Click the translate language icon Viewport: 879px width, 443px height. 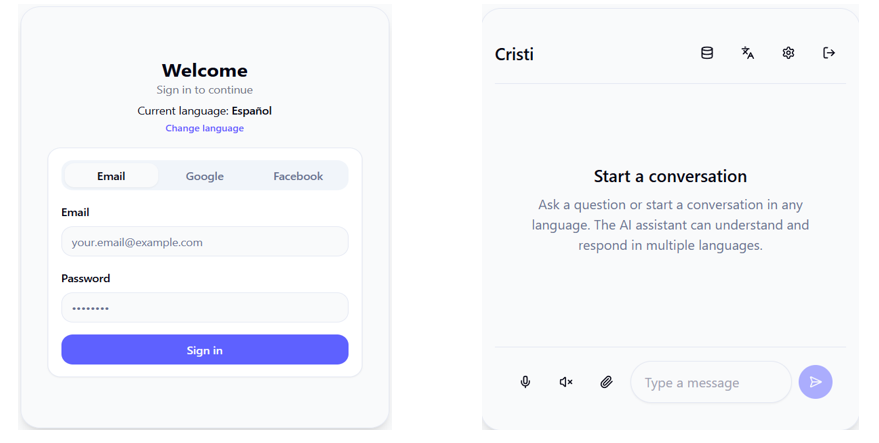click(748, 53)
